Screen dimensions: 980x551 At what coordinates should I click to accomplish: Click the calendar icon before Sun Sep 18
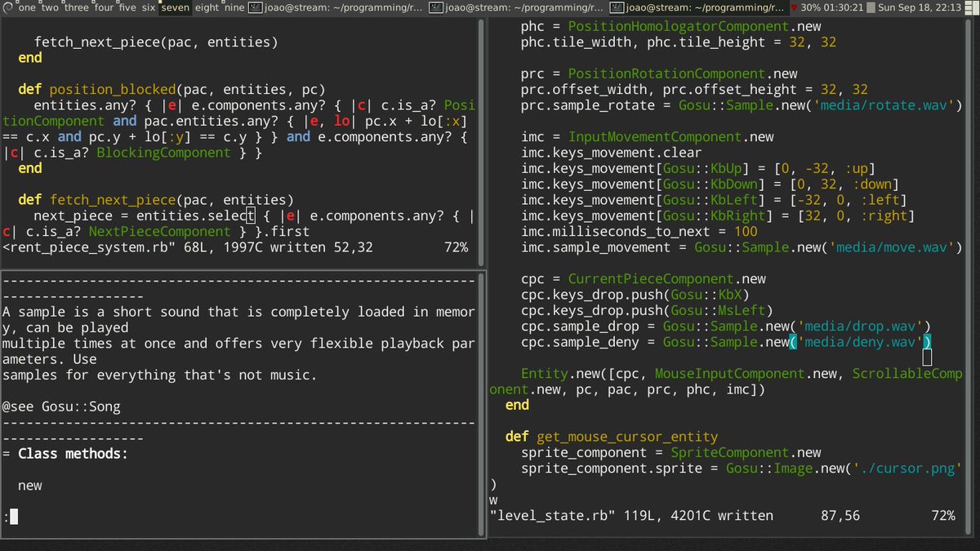click(x=871, y=8)
